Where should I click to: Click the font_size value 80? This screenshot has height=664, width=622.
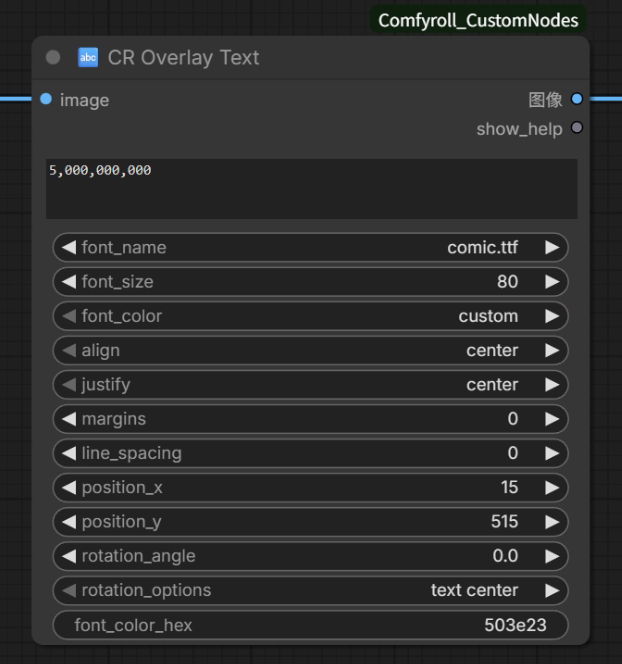click(507, 282)
